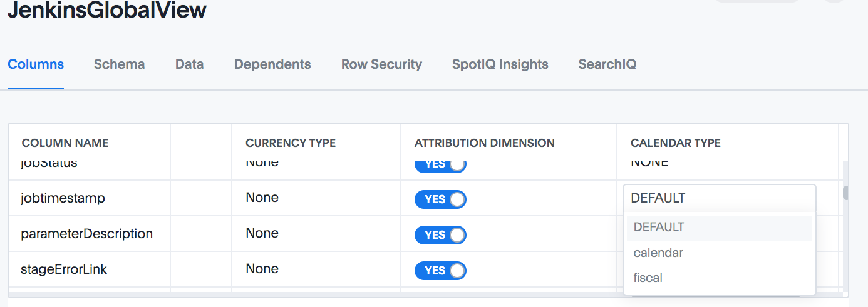Open the Data tab
This screenshot has width=868, height=307.
189,64
